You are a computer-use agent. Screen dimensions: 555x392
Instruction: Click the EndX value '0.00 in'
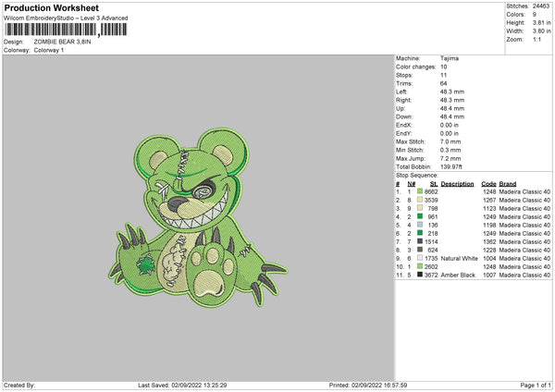[x=450, y=125]
